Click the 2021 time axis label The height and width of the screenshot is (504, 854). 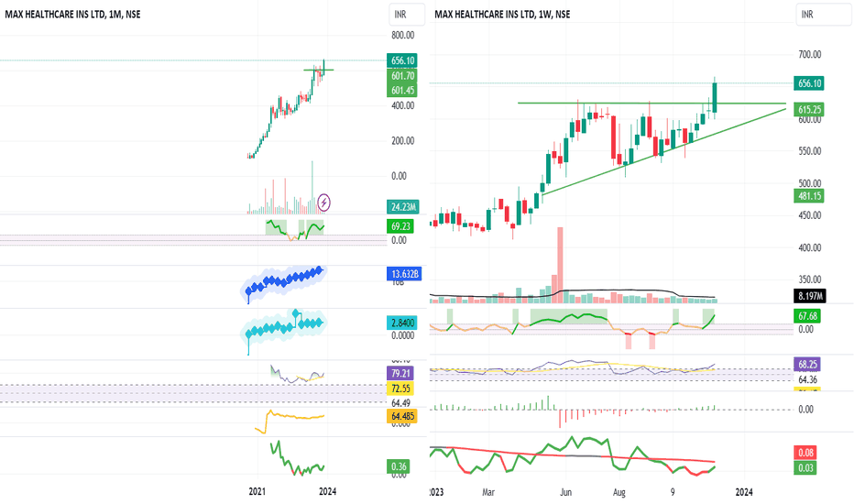[257, 491]
